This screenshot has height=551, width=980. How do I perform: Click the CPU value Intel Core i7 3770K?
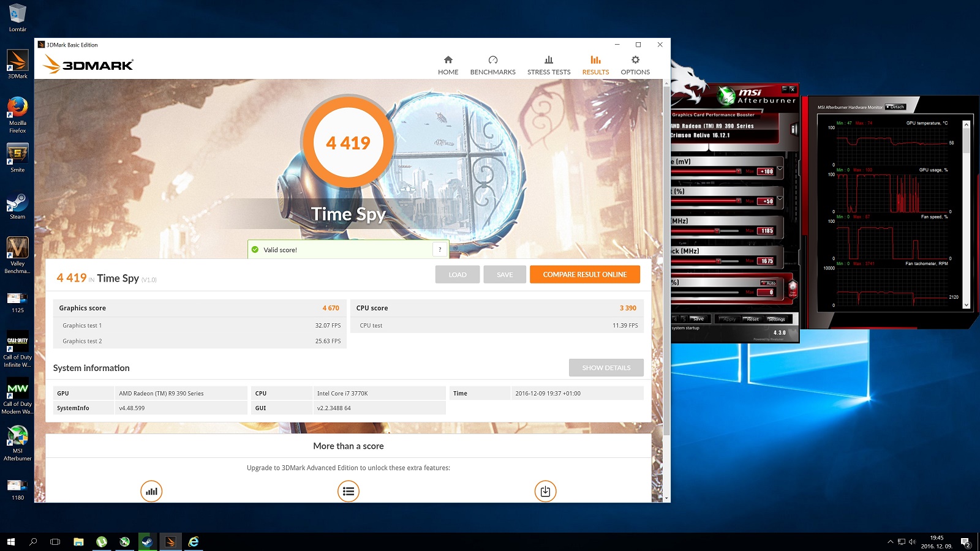point(342,393)
